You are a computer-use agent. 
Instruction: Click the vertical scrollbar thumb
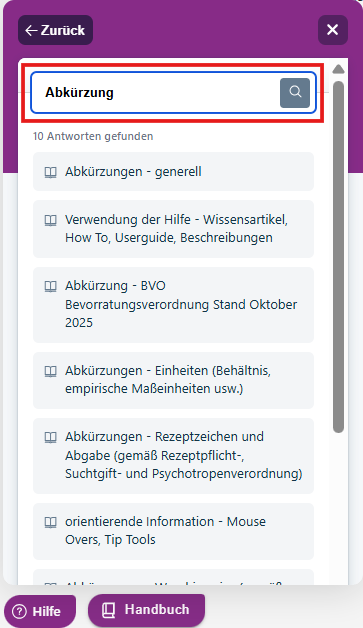[x=339, y=257]
